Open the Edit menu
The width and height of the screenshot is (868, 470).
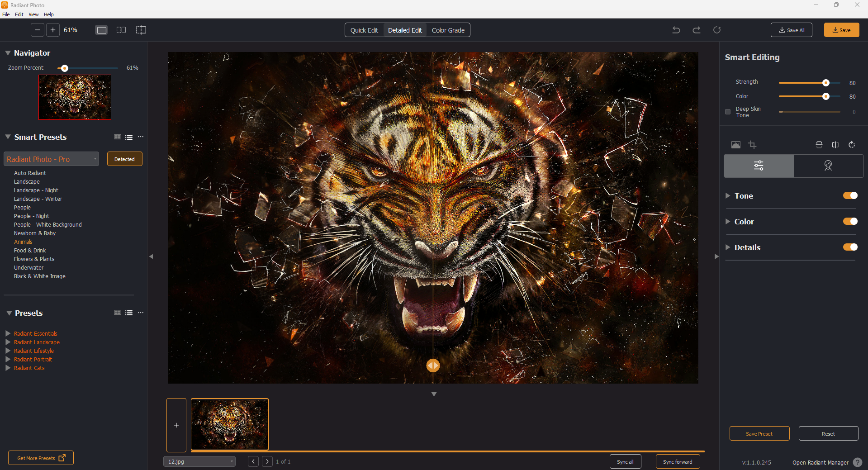(x=19, y=14)
